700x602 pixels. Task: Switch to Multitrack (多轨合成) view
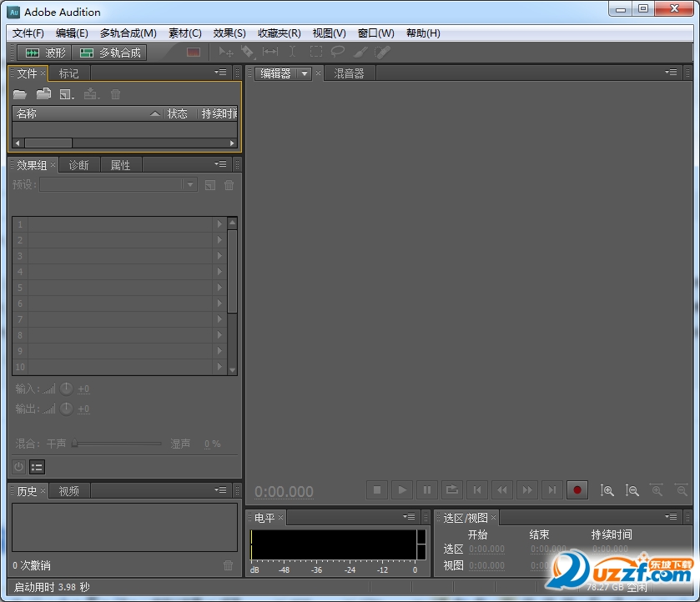point(109,53)
